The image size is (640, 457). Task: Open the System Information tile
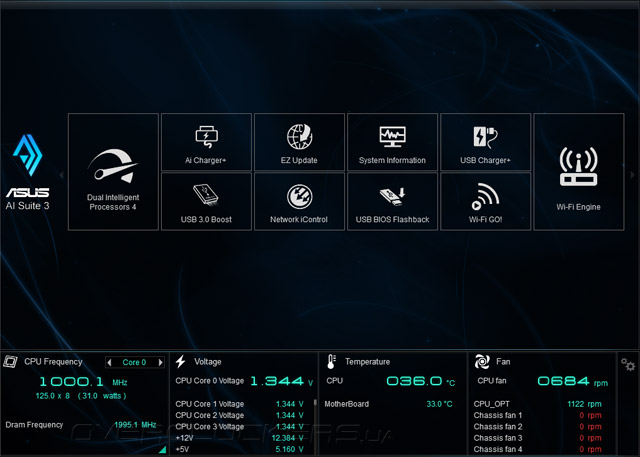click(x=392, y=142)
